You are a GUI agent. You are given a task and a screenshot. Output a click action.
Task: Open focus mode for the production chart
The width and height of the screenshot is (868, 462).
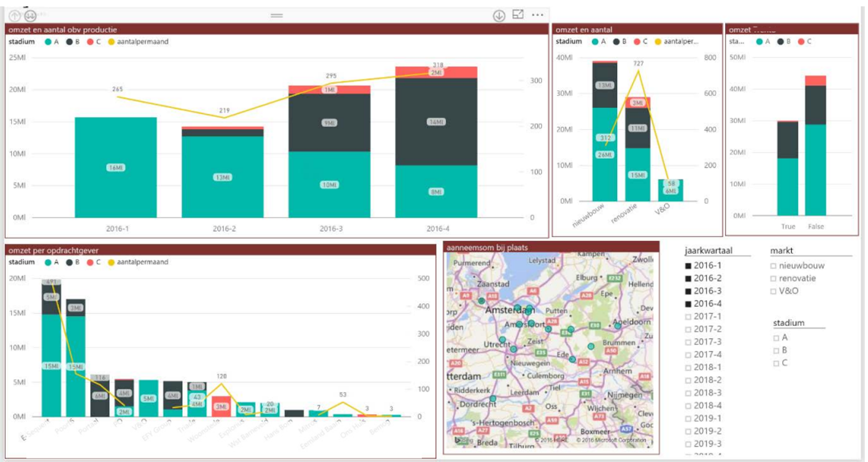518,15
